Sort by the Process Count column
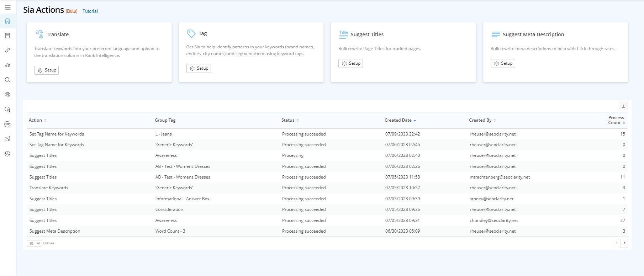The image size is (644, 276). pos(616,120)
